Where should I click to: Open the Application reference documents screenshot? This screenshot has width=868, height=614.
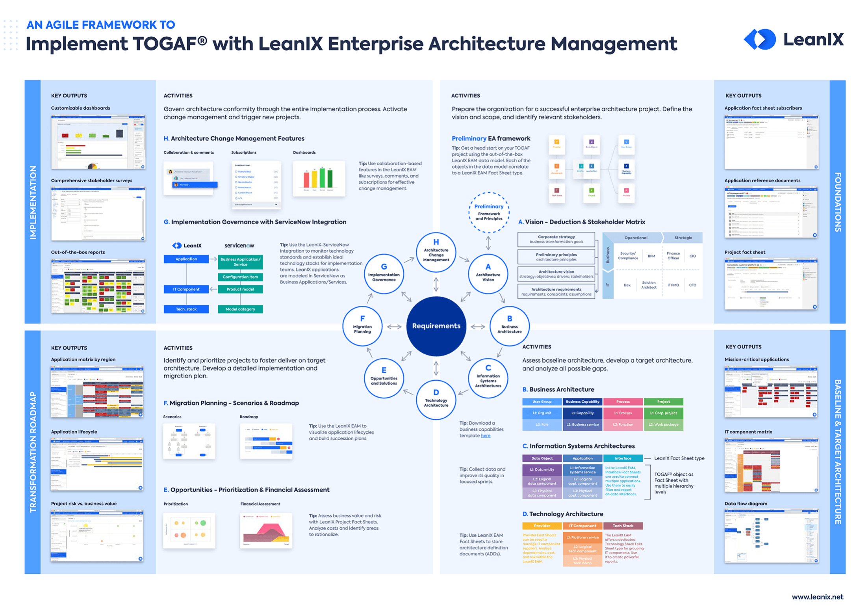point(771,213)
